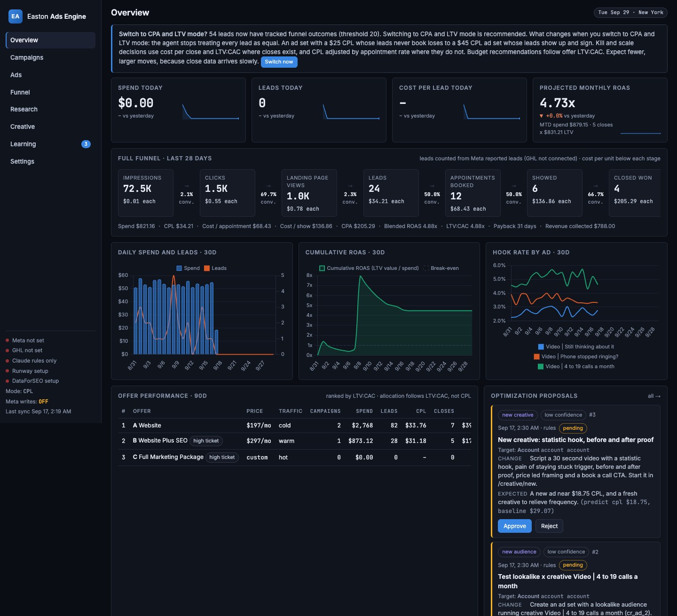
Task: Open the Research section
Action: [x=51, y=109]
